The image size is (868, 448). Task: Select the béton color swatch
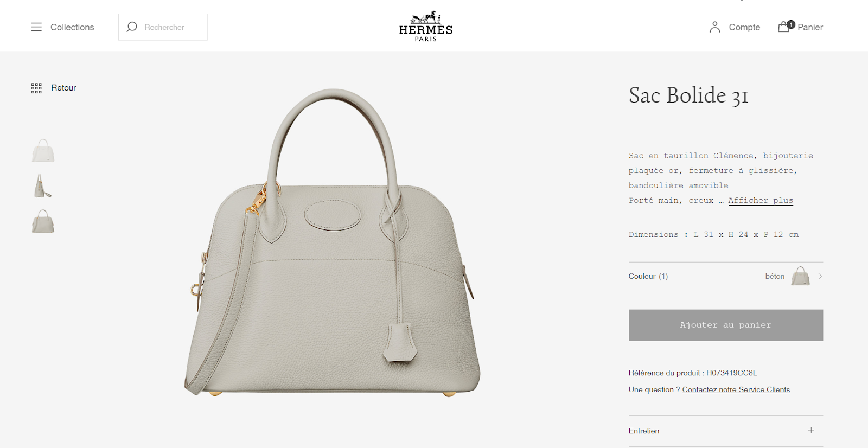(x=801, y=276)
